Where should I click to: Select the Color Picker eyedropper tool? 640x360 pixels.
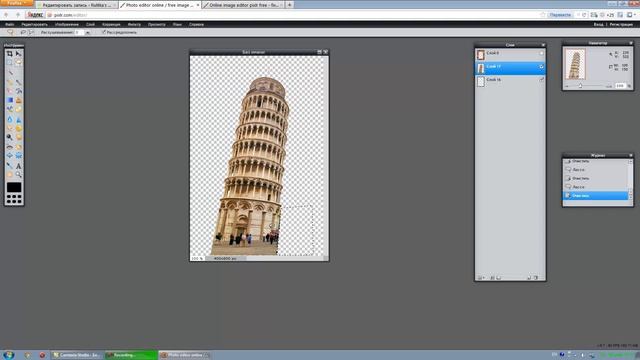click(9, 166)
